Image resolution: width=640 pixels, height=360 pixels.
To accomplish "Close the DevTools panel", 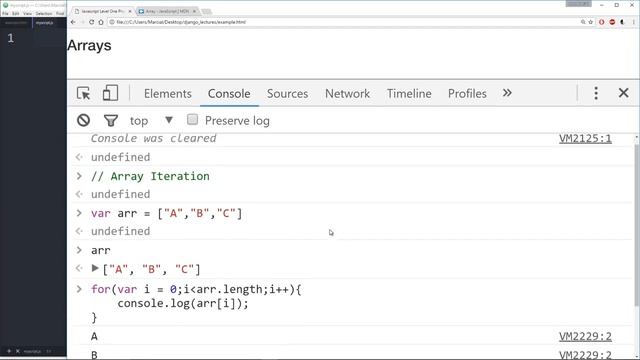I will point(623,93).
